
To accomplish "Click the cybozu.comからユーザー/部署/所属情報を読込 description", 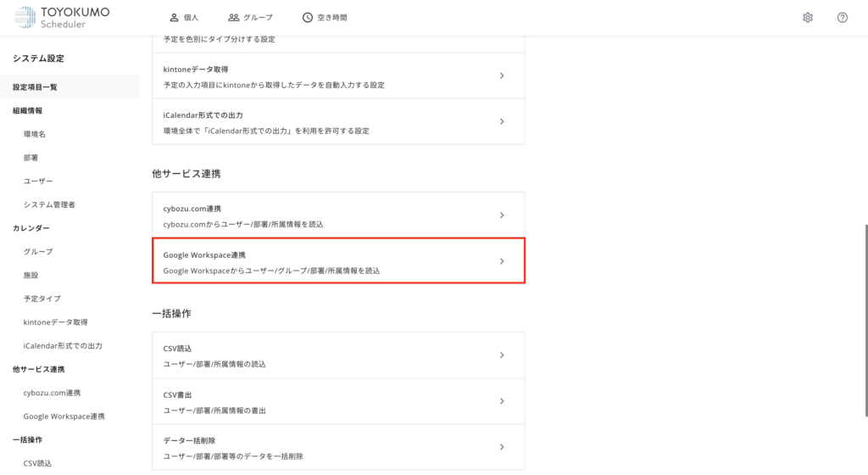I will pyautogui.click(x=243, y=225).
